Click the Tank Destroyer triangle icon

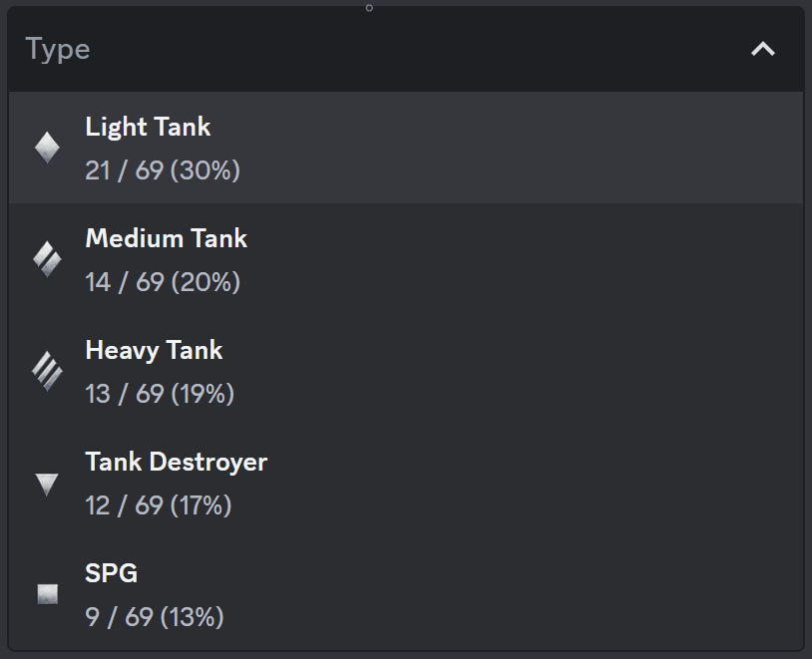tap(47, 485)
